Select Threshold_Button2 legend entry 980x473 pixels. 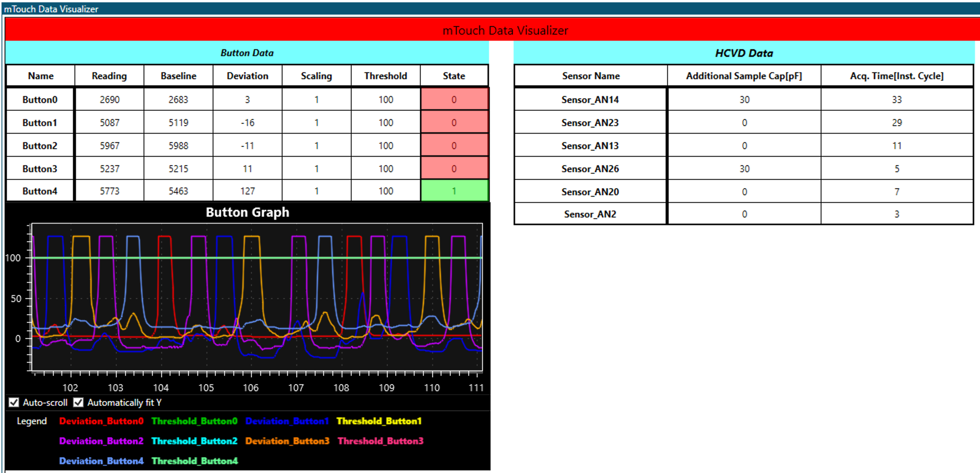(194, 441)
